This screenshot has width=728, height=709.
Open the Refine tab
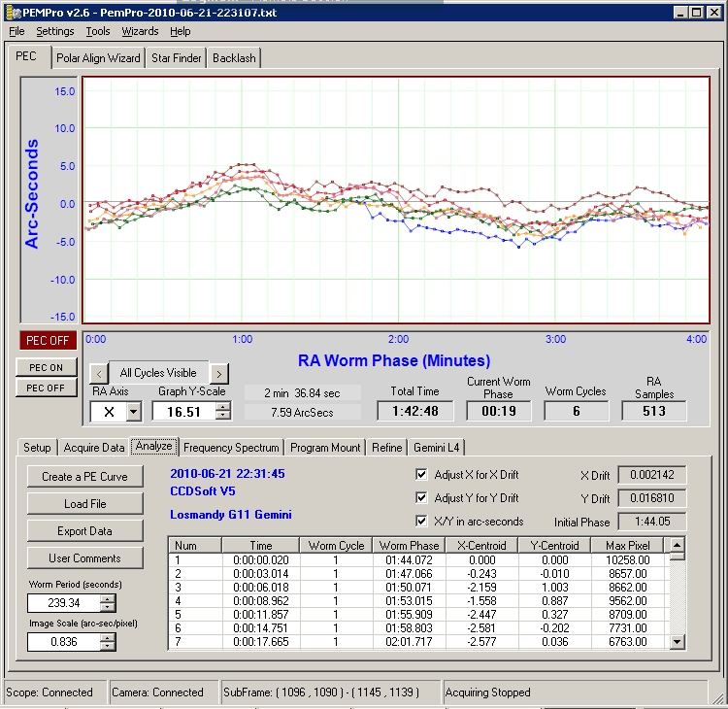coord(386,448)
